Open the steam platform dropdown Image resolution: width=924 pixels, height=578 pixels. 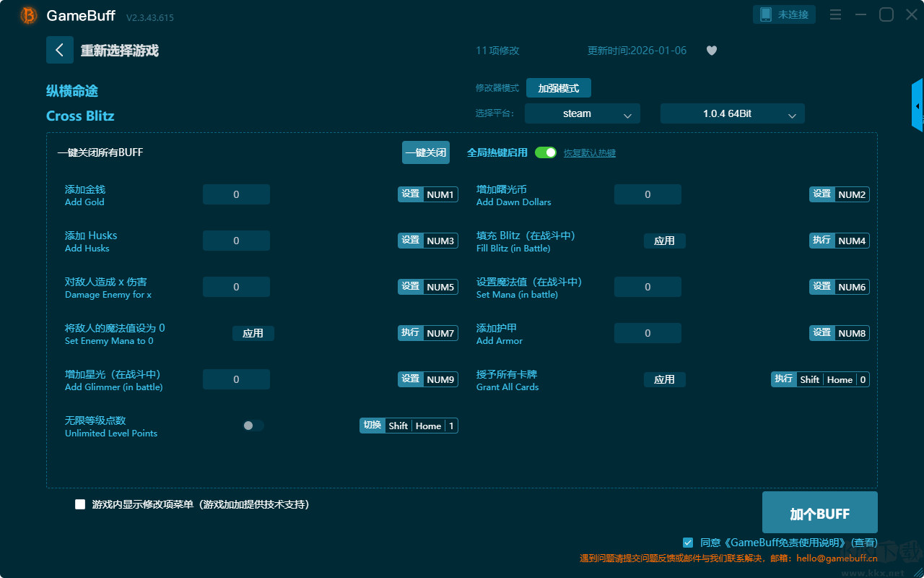[x=583, y=113]
